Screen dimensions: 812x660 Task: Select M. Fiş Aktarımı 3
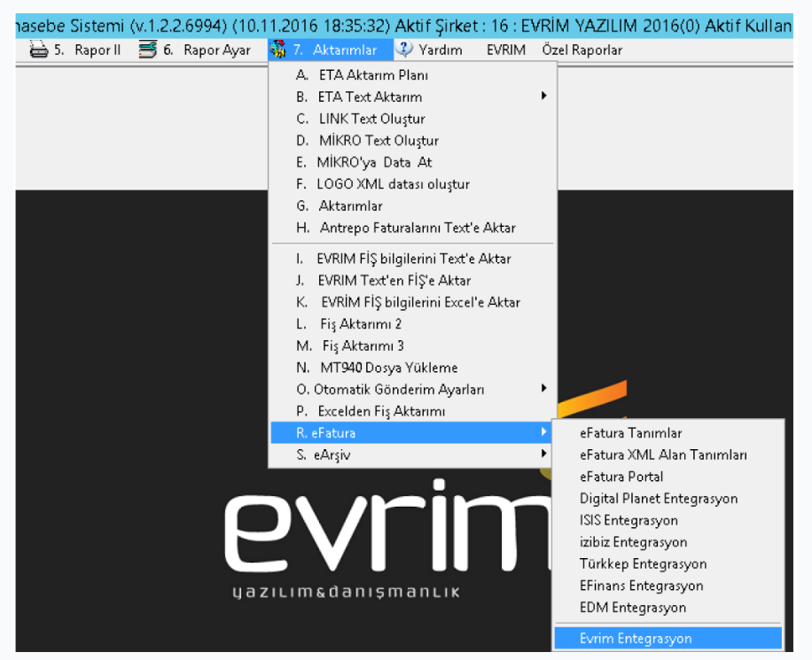[413, 346]
